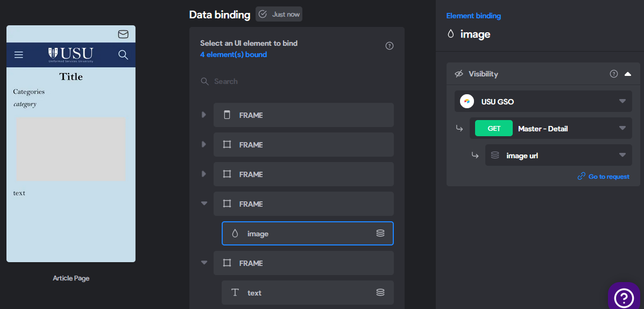Image resolution: width=644 pixels, height=309 pixels.
Task: Click the 'text' paragraph in preview
Action: pos(19,193)
